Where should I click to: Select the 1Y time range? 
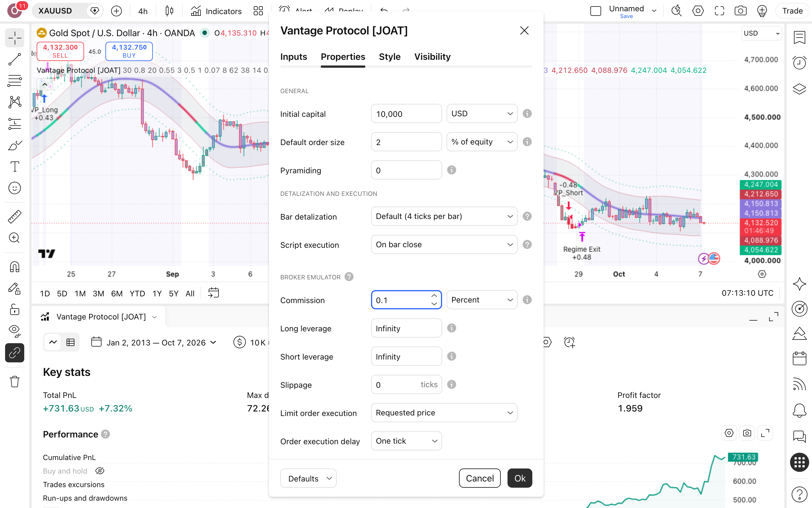[157, 294]
